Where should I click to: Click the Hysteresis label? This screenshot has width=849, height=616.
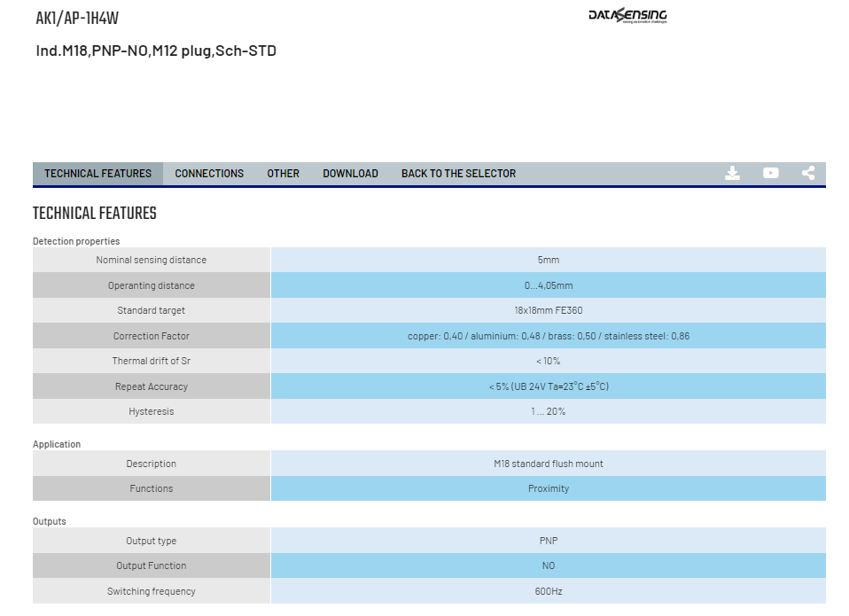pyautogui.click(x=151, y=411)
